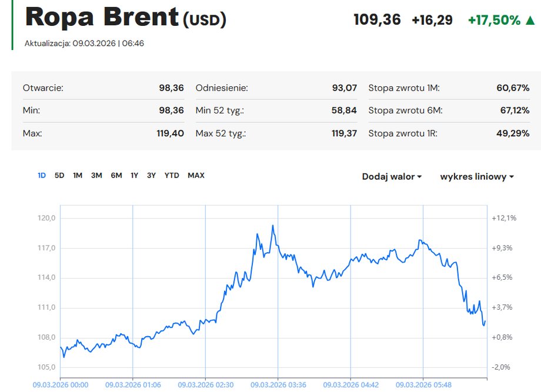Image resolution: width=541 pixels, height=392 pixels.
Task: Open the Dodaj walor dropdown
Action: pyautogui.click(x=389, y=176)
